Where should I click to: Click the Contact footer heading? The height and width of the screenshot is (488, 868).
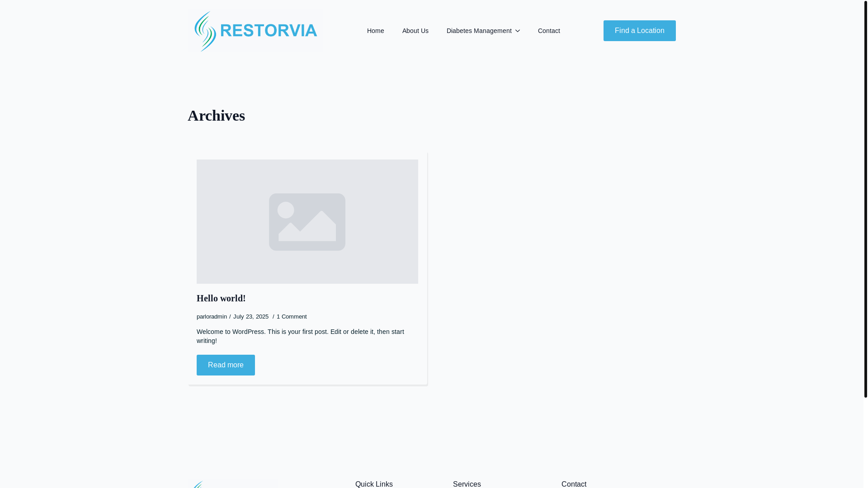pyautogui.click(x=574, y=484)
